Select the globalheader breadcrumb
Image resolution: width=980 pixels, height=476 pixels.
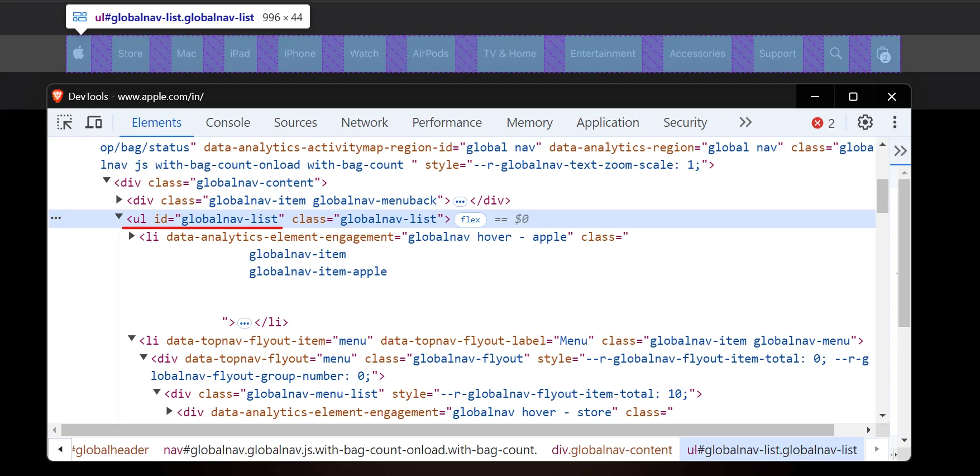pyautogui.click(x=111, y=450)
